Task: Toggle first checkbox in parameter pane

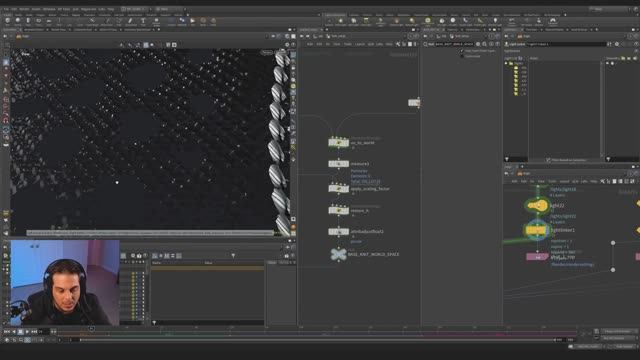Action: (462, 51)
